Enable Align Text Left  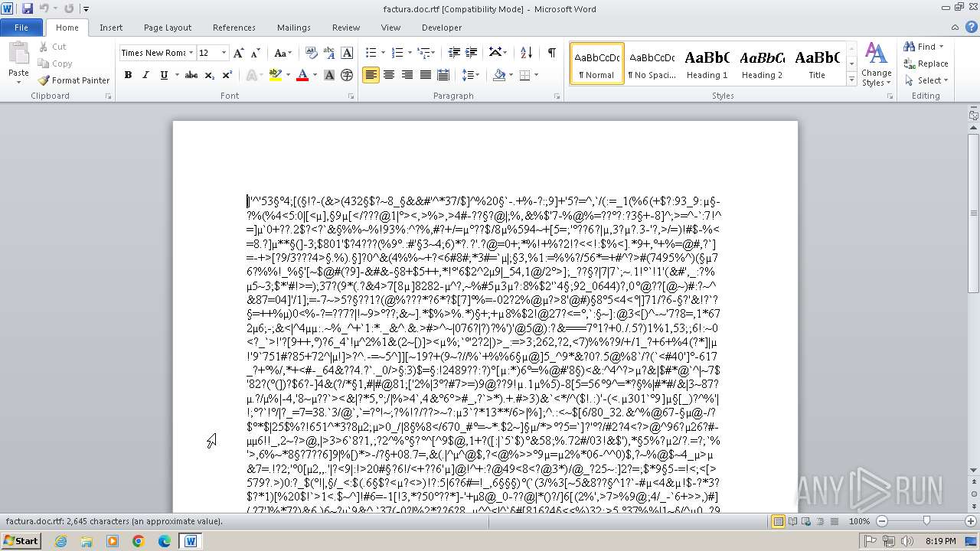[x=371, y=75]
